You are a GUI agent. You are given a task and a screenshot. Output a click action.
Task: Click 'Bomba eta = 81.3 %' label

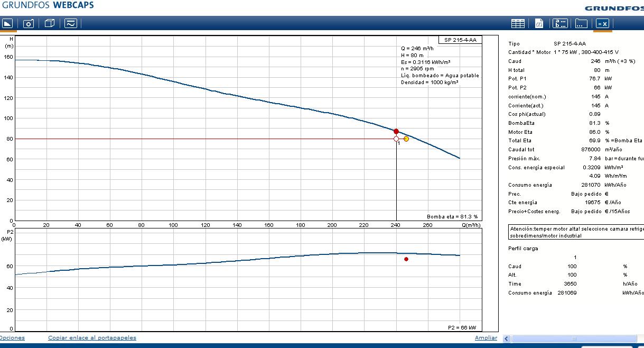tap(452, 217)
